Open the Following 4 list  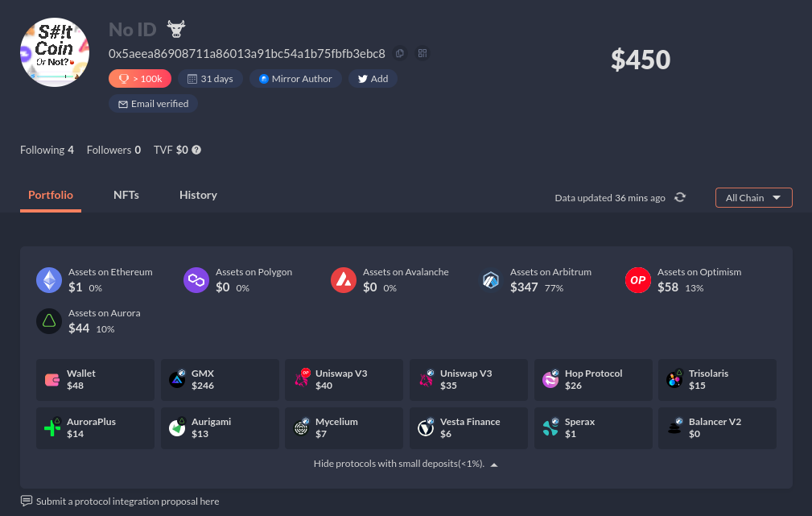coord(47,150)
